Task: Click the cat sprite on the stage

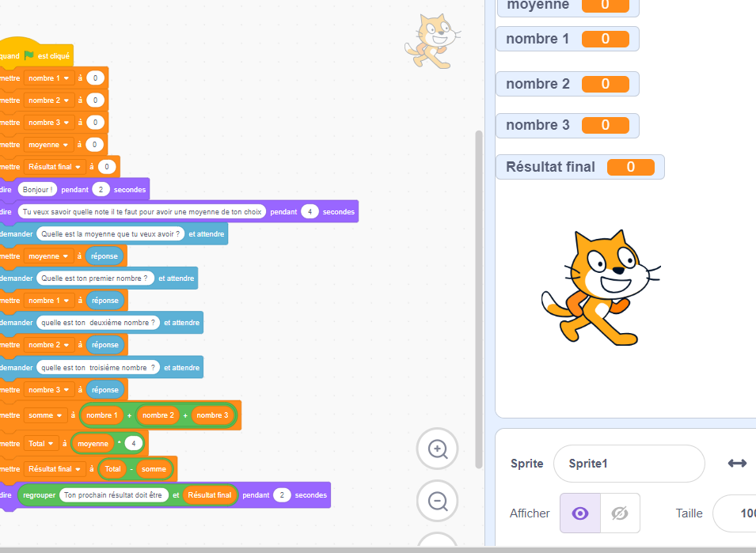Action: 601,288
